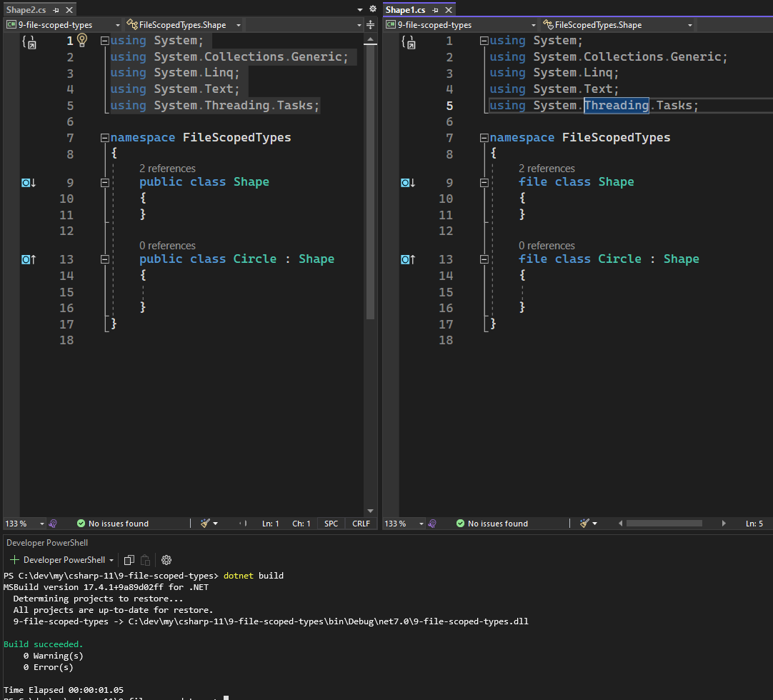Open a new Developer PowerShell with the plus icon
This screenshot has height=700, width=773.
[14, 559]
